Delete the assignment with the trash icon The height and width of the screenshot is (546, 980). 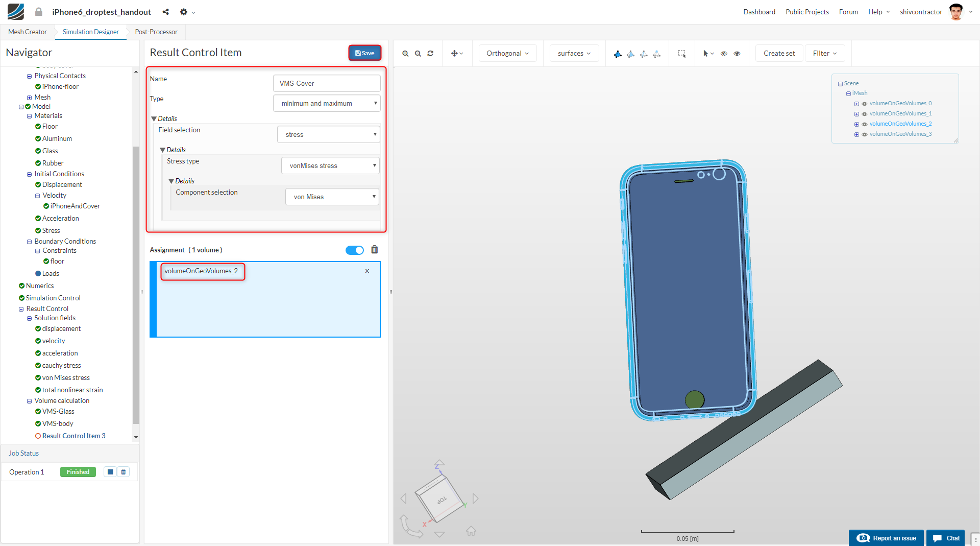tap(375, 250)
